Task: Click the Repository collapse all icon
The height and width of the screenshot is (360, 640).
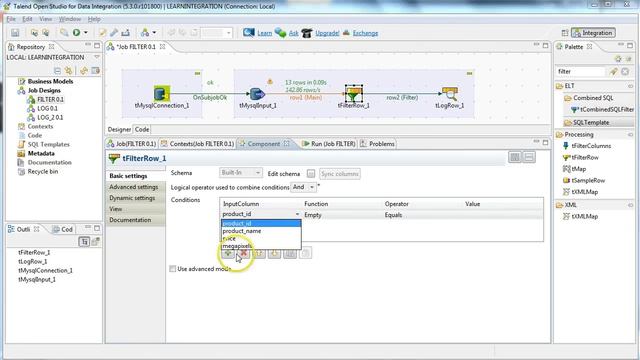Action: click(x=58, y=71)
